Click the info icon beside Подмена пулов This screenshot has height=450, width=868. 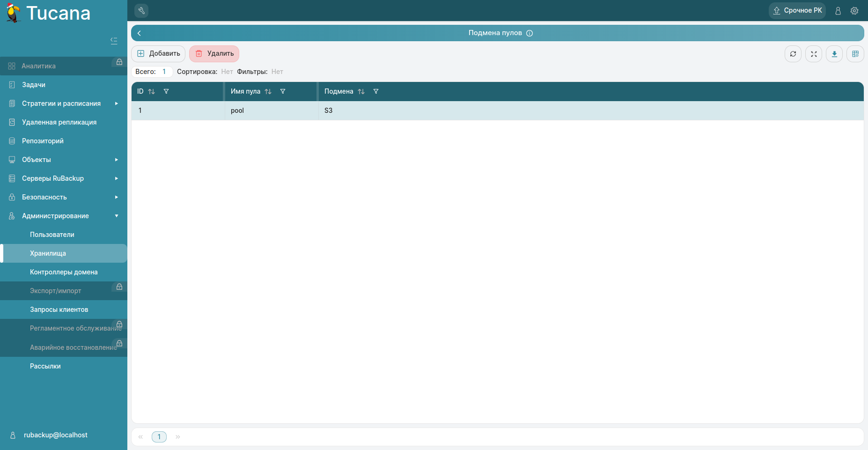[x=530, y=33]
